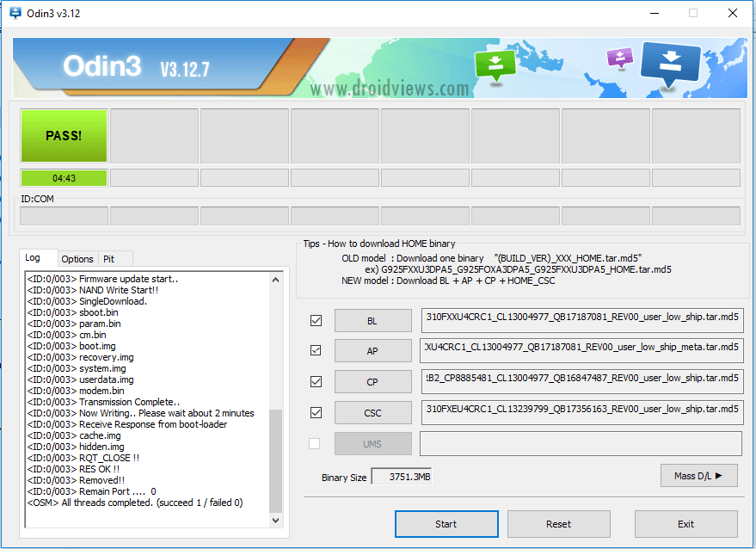The width and height of the screenshot is (756, 549).
Task: Click the CP file path field
Action: (582, 381)
